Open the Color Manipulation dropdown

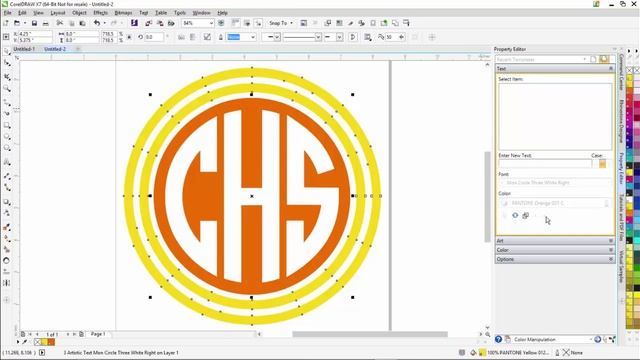(591, 340)
